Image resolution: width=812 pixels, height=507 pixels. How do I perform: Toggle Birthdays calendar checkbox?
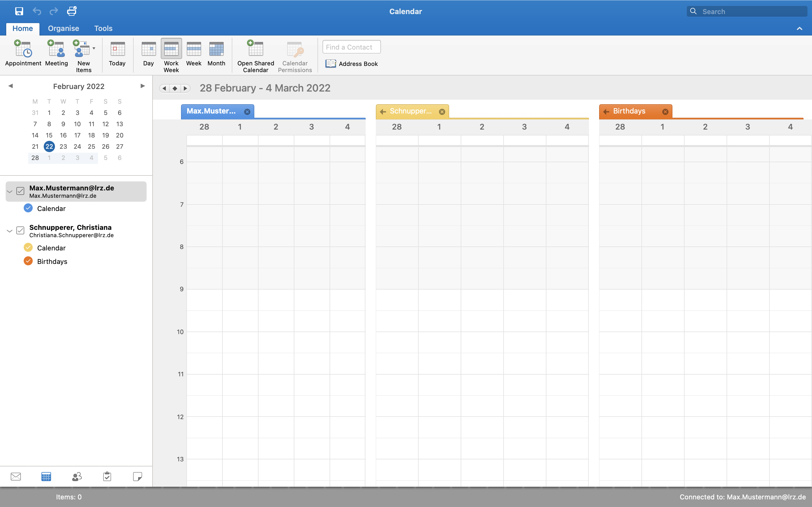[x=29, y=261]
